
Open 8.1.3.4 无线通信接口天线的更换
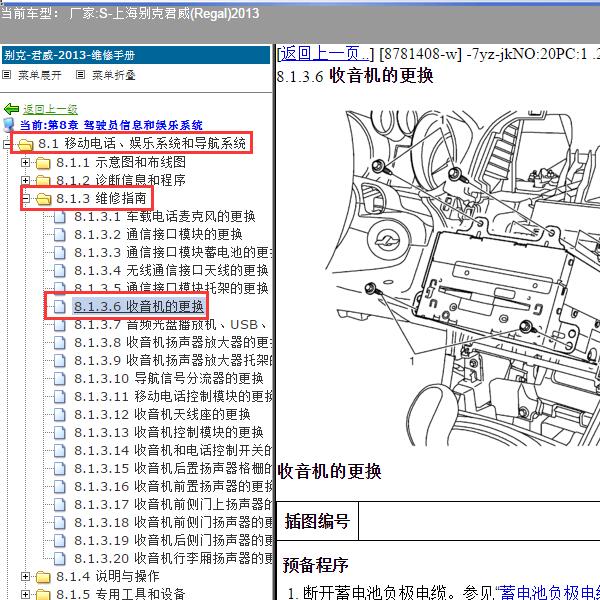(171, 271)
